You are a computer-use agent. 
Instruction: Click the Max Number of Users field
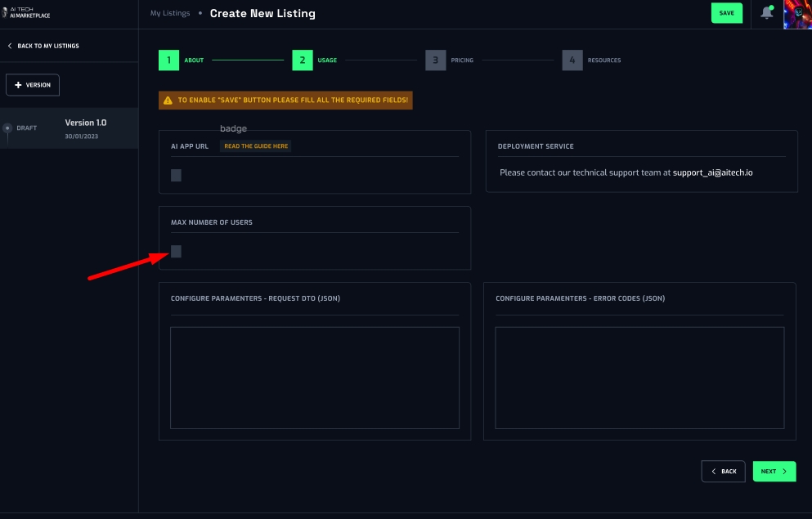click(176, 251)
